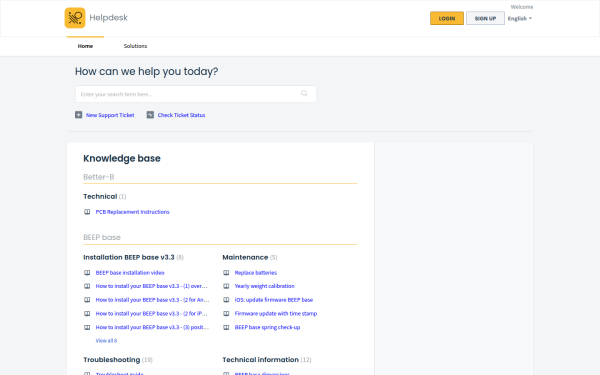The image size is (600, 375).
Task: Switch to the Home tab
Action: (85, 46)
